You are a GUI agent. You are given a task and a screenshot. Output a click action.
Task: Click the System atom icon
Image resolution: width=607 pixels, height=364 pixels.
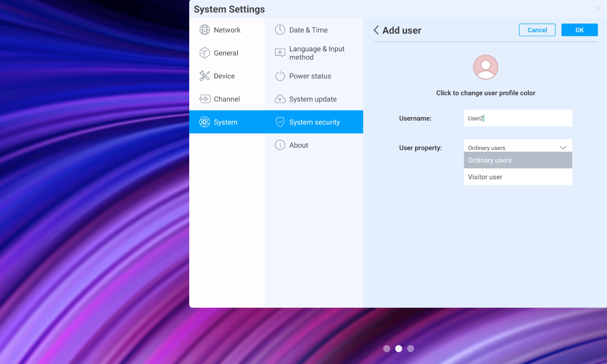pos(205,122)
